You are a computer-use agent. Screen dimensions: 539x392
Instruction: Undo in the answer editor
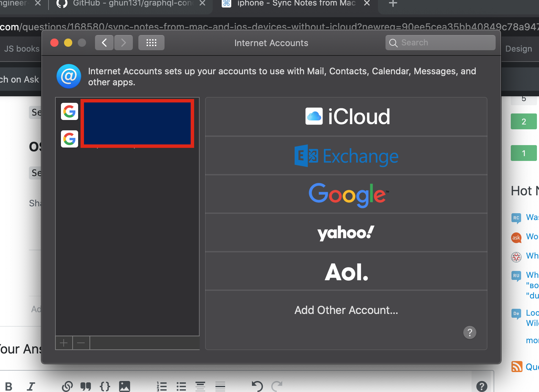(x=257, y=386)
